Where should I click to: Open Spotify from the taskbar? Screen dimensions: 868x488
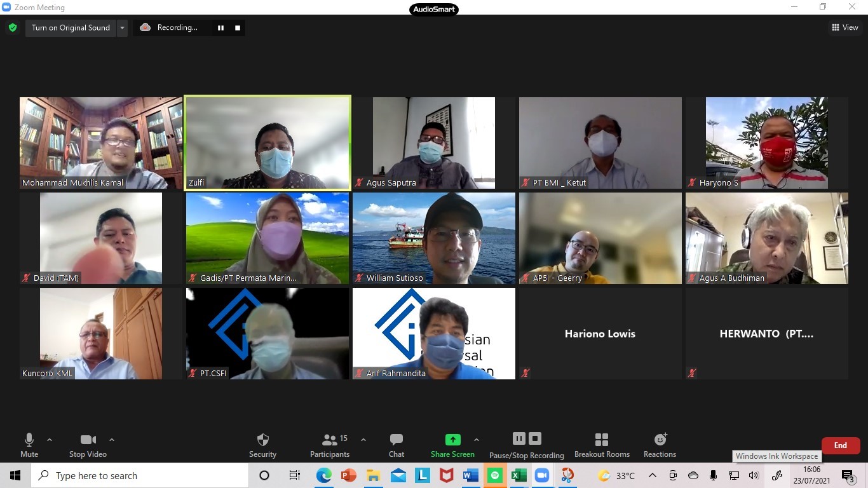[x=495, y=475]
